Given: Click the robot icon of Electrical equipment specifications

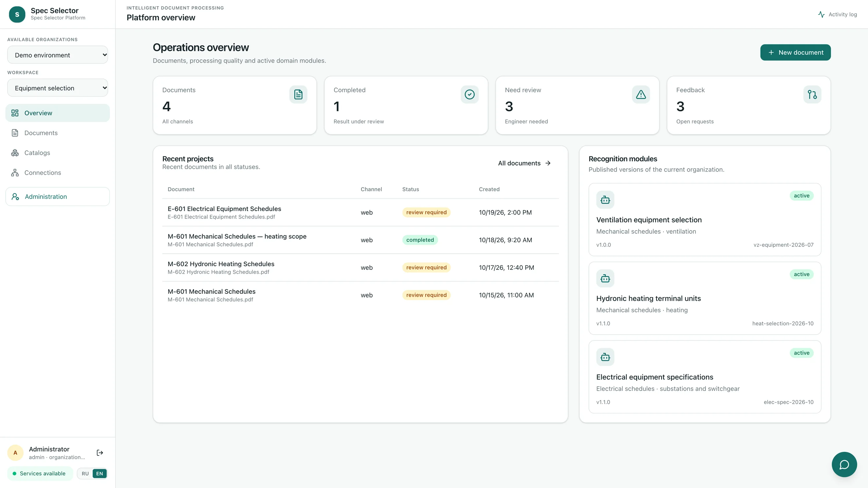Looking at the screenshot, I should (x=605, y=357).
